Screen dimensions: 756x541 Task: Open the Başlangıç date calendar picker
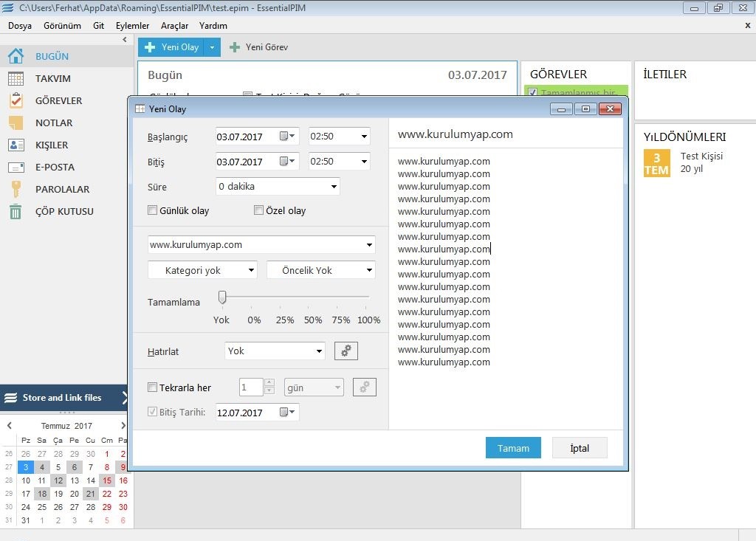coord(287,136)
